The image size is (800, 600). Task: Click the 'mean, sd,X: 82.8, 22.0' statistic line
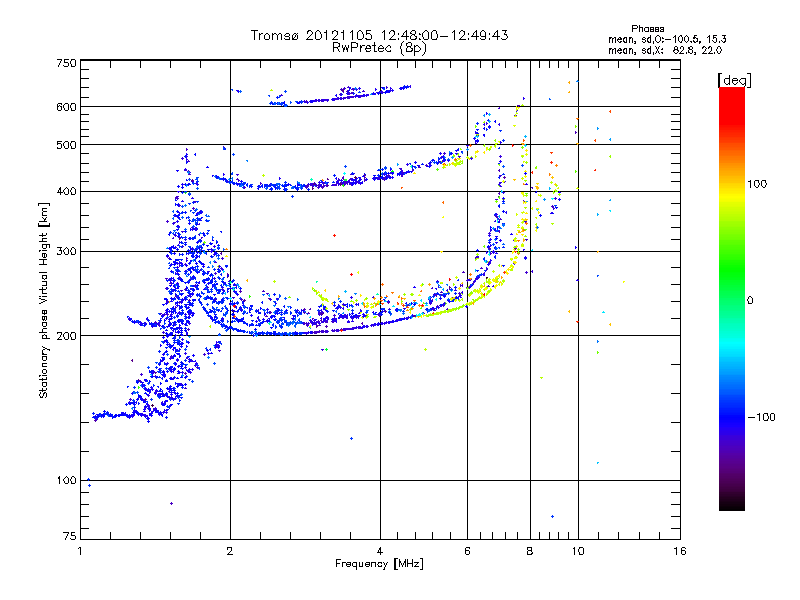(665, 50)
